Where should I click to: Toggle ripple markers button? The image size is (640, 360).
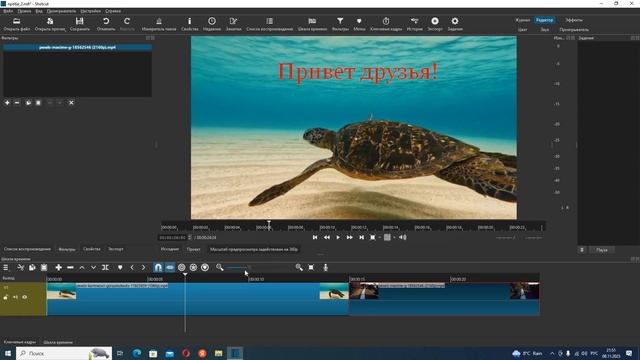pos(205,267)
